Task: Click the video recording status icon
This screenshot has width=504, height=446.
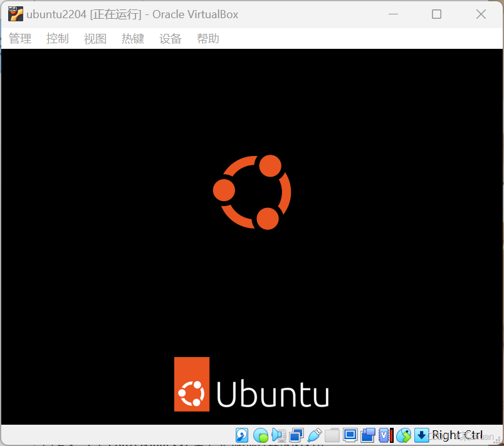Action: 368,435
